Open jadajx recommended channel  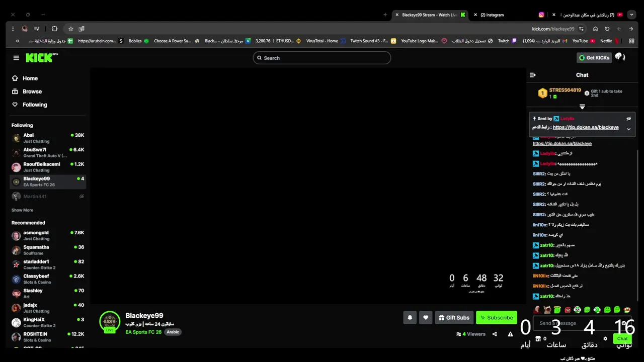pyautogui.click(x=48, y=308)
